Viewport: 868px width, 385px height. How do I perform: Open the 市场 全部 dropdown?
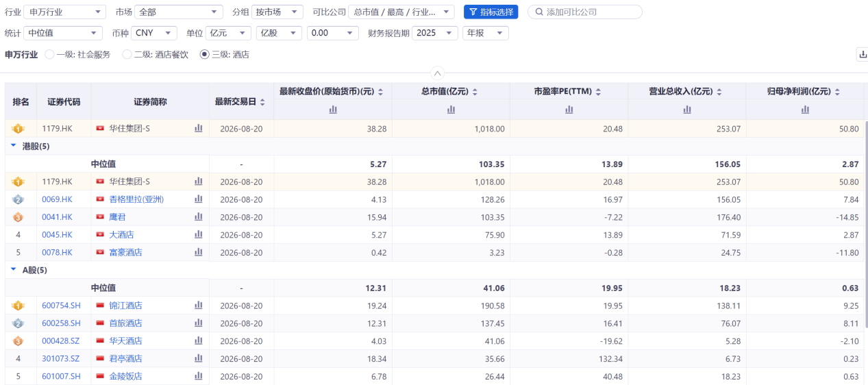[x=178, y=12]
